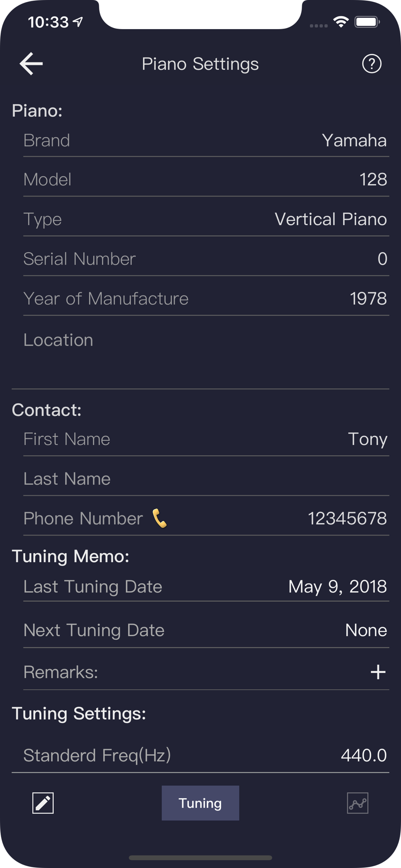Tap the empty Last Name field
401x868 pixels.
tap(206, 479)
